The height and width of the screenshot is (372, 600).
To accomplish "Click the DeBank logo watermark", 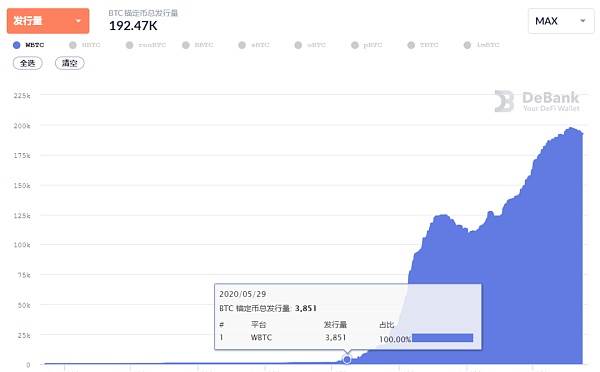I will [x=537, y=101].
